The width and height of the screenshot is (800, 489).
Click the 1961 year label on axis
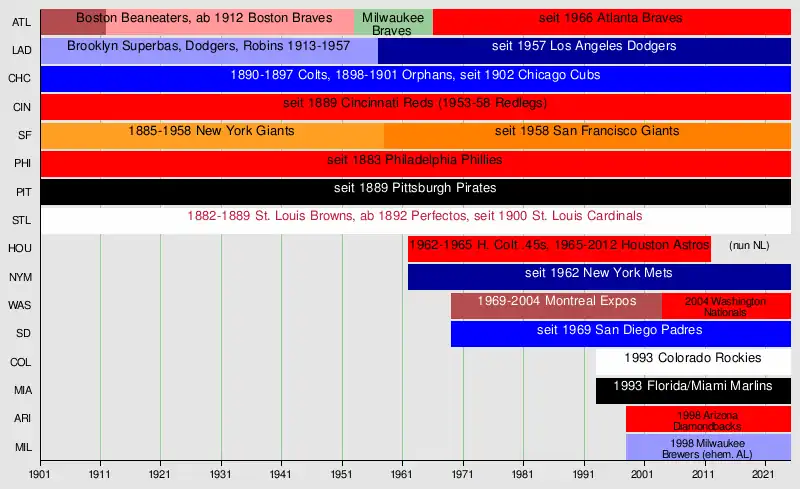402,474
